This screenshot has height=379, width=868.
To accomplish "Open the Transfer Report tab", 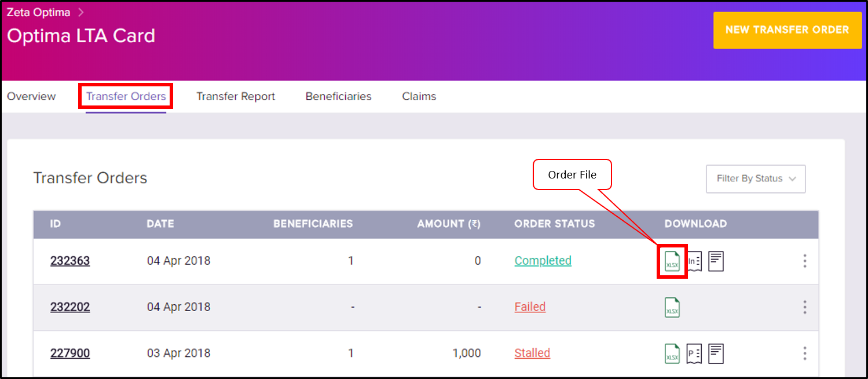I will coord(236,97).
